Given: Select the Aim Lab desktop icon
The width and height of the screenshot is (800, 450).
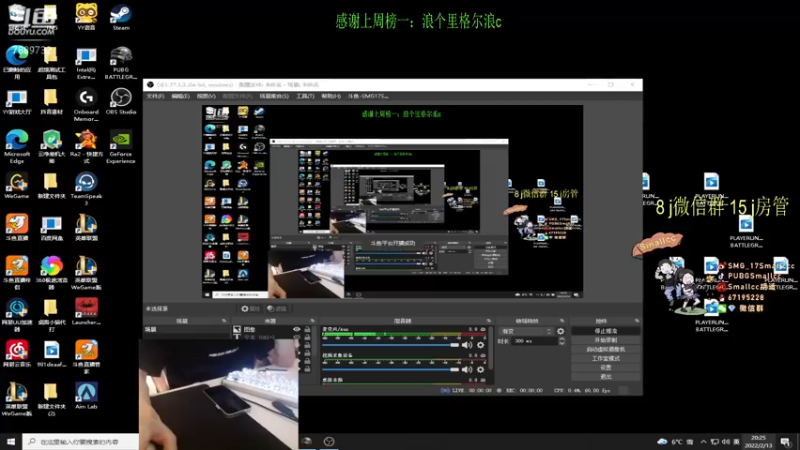Looking at the screenshot, I should tap(86, 396).
